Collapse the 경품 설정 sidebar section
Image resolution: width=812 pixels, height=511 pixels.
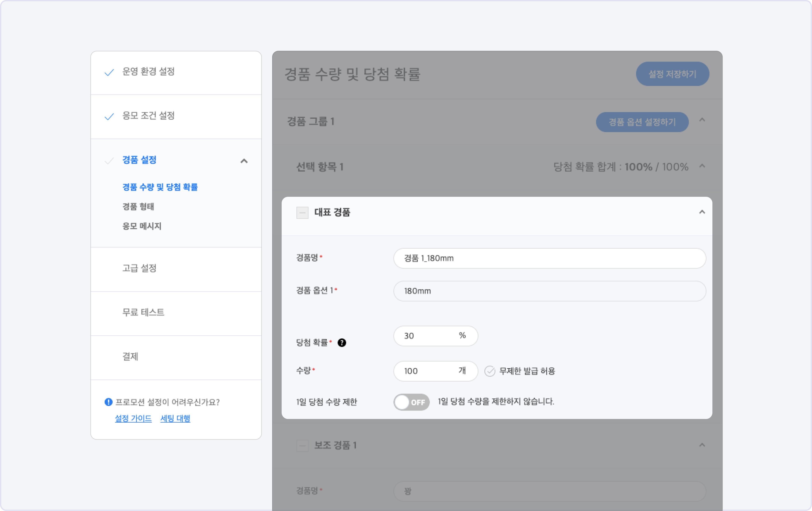[244, 161]
